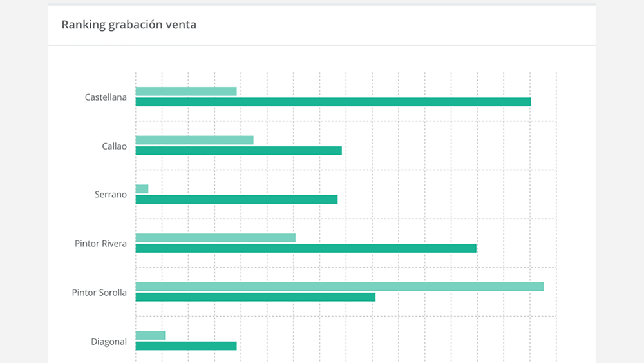Click the Castellana light green bar
644x363 pixels.
click(186, 92)
